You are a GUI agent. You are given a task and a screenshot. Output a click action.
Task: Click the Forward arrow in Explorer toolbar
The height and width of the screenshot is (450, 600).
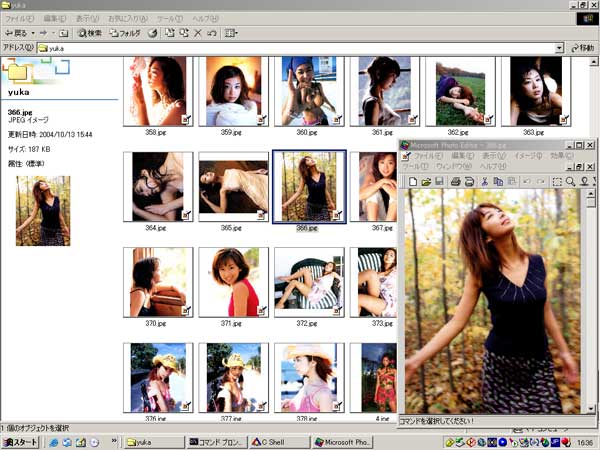tap(43, 33)
